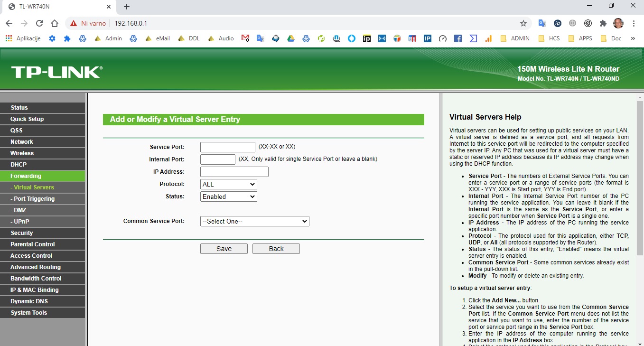This screenshot has width=644, height=346.
Task: Open the Facebook bookmark icon
Action: coord(458,38)
